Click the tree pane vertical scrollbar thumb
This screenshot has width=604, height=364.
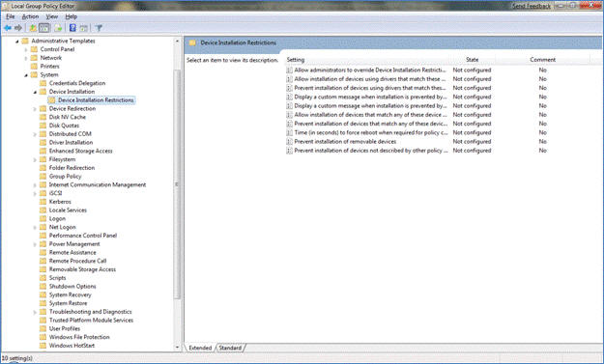click(x=177, y=183)
